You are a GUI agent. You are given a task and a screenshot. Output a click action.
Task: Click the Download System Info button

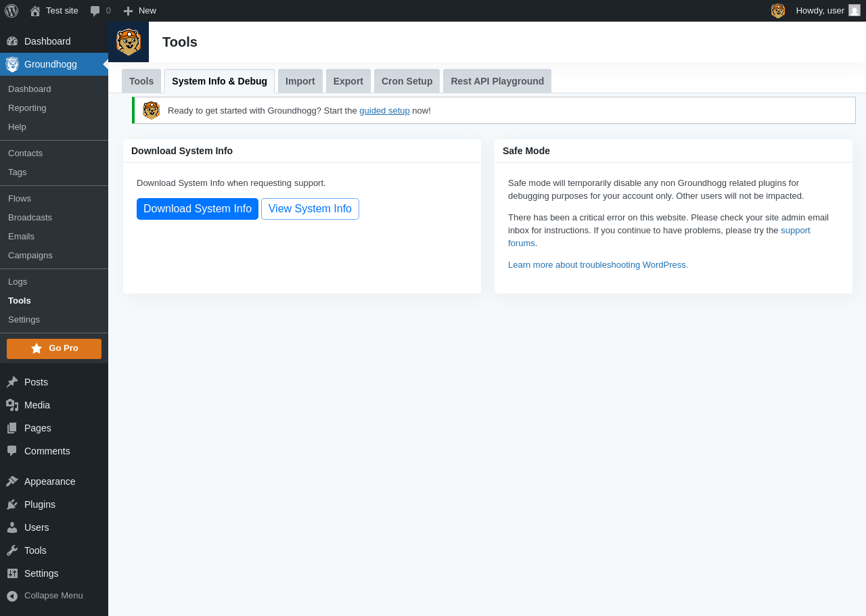coord(198,209)
